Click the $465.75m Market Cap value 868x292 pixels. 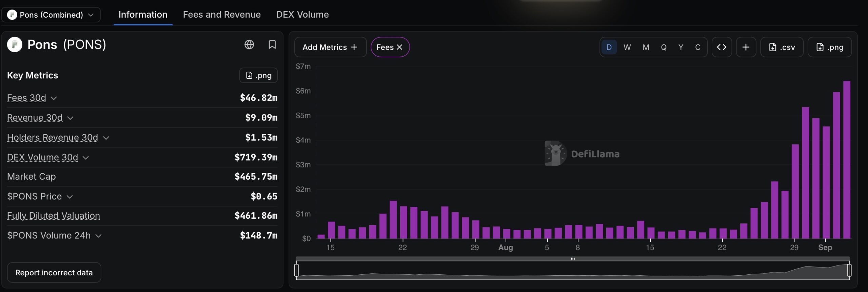point(256,177)
